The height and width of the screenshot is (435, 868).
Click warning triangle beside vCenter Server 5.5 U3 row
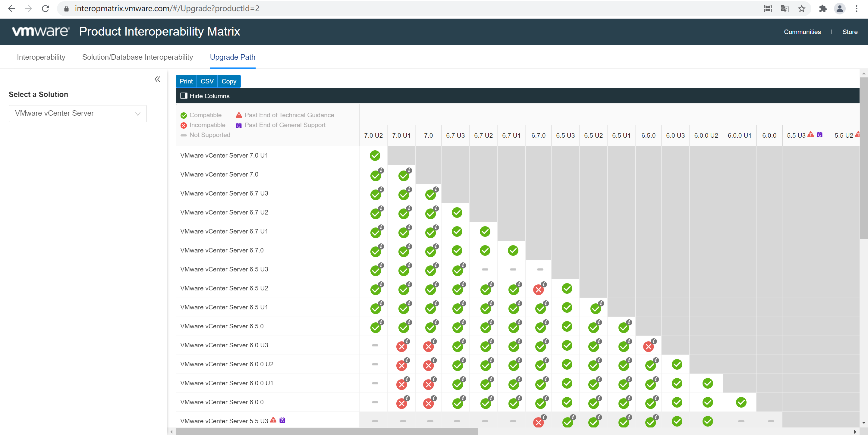(273, 420)
